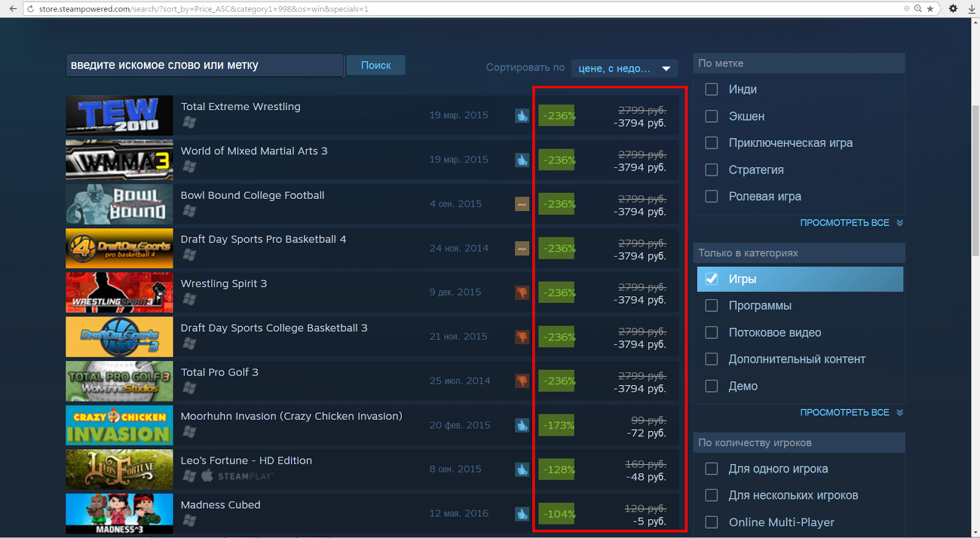Click the Windows icon under Moorhuhn Invasion

tap(189, 432)
